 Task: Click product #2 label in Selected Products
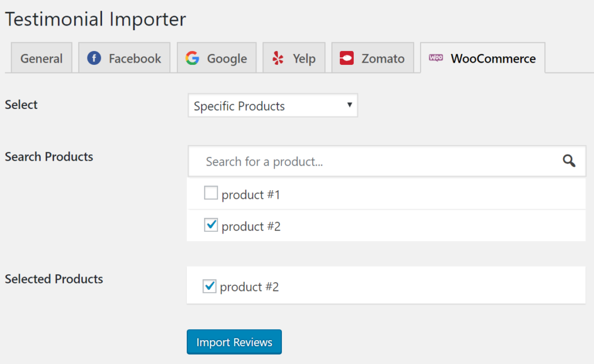click(249, 287)
